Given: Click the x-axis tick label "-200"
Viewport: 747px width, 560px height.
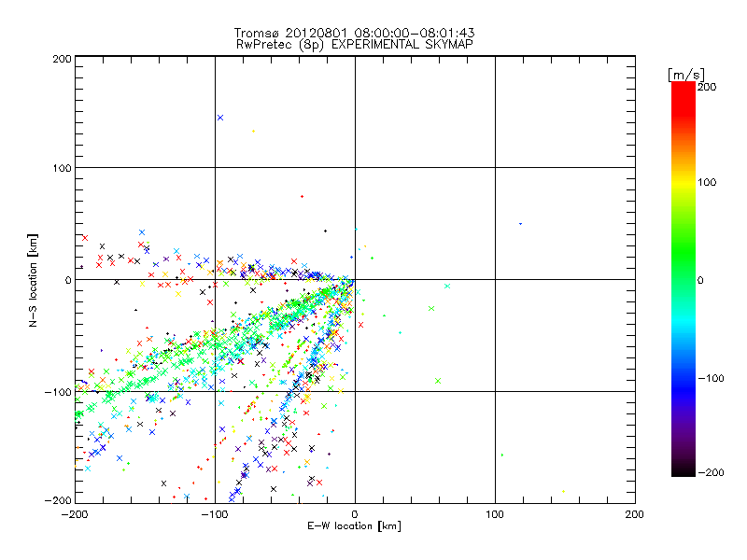Looking at the screenshot, I should tap(75, 515).
